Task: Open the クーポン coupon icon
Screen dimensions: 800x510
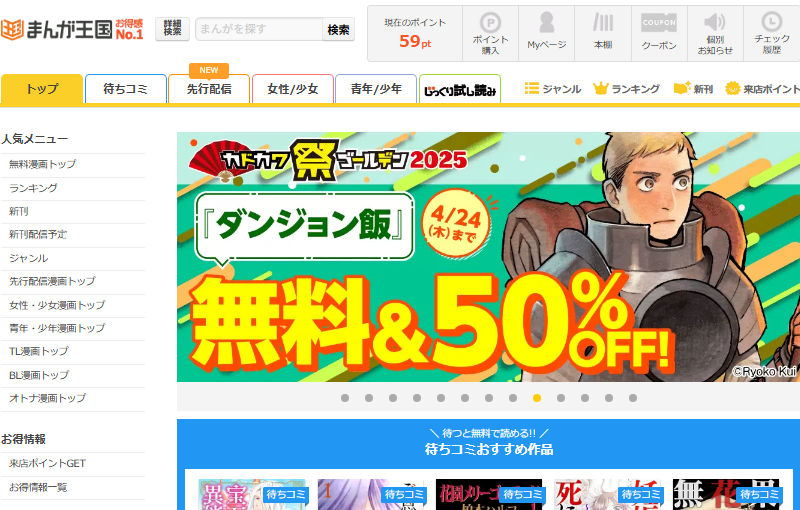Action: click(x=659, y=34)
